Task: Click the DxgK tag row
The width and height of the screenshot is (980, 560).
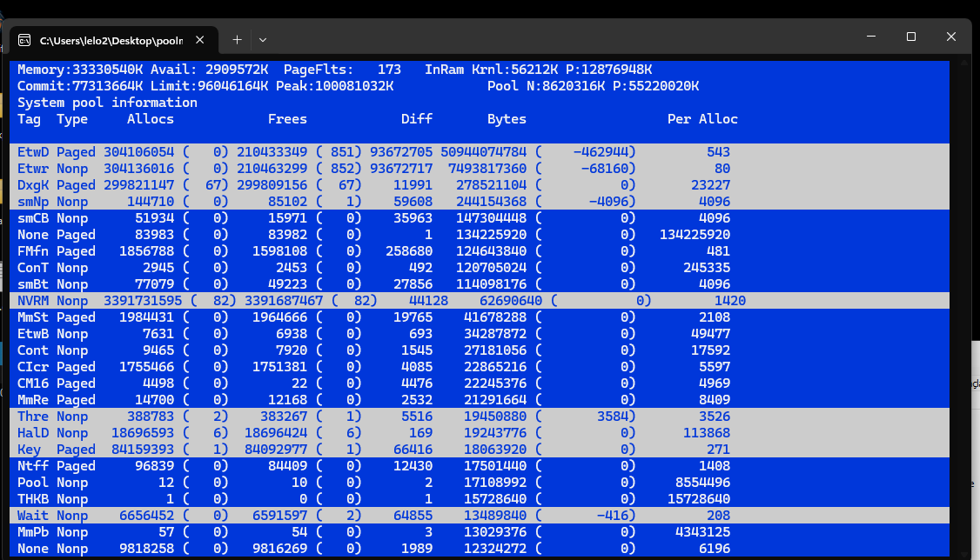Action: (x=480, y=185)
